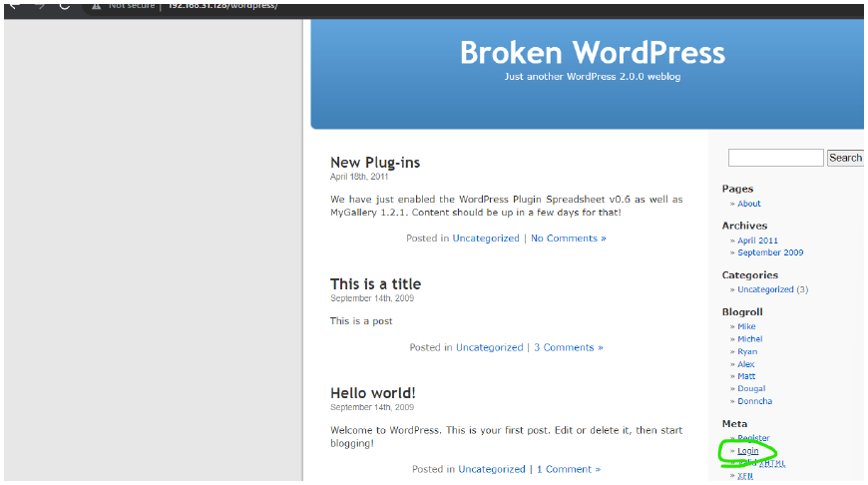This screenshot has width=868, height=485.
Task: Click the Just another WordPress 2.0.0 weblog tagline
Action: pos(593,77)
